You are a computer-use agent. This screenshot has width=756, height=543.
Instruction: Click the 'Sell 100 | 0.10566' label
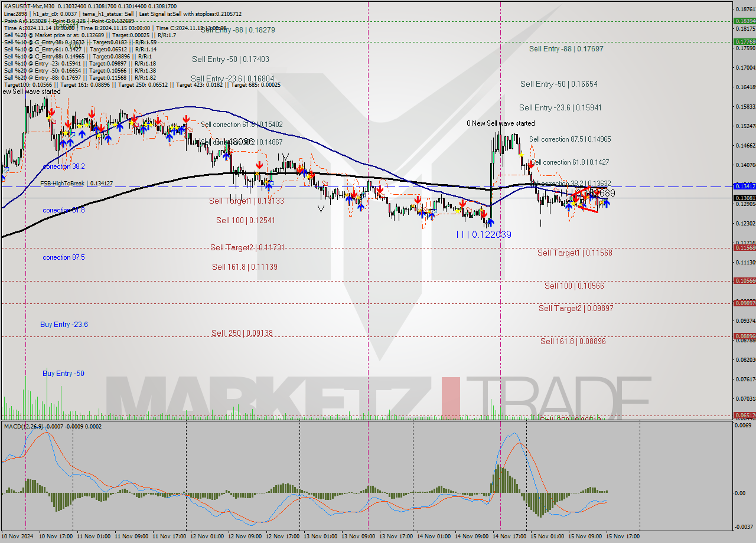(574, 286)
